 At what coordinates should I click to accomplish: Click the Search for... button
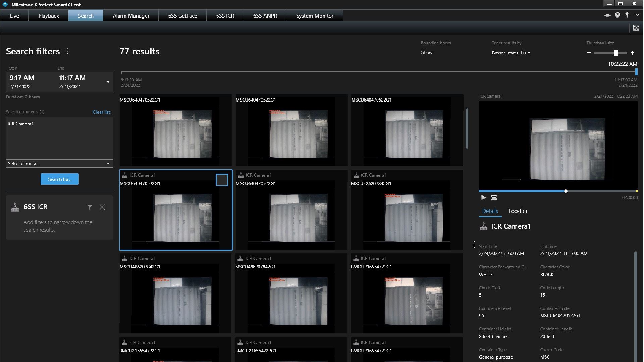[60, 179]
